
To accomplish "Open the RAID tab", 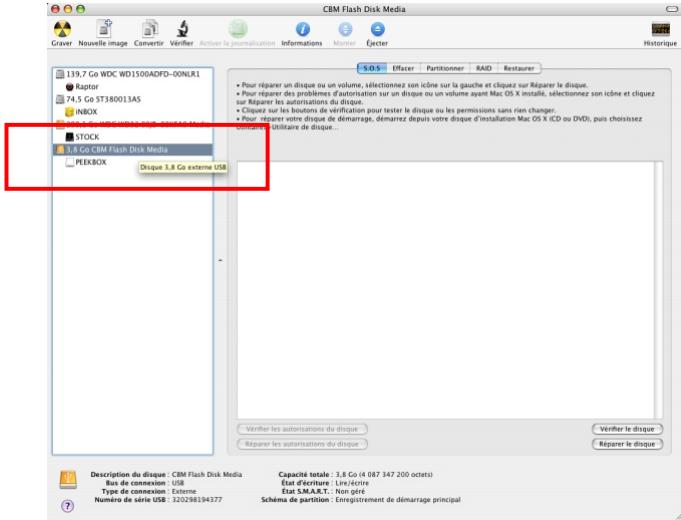I will [484, 68].
